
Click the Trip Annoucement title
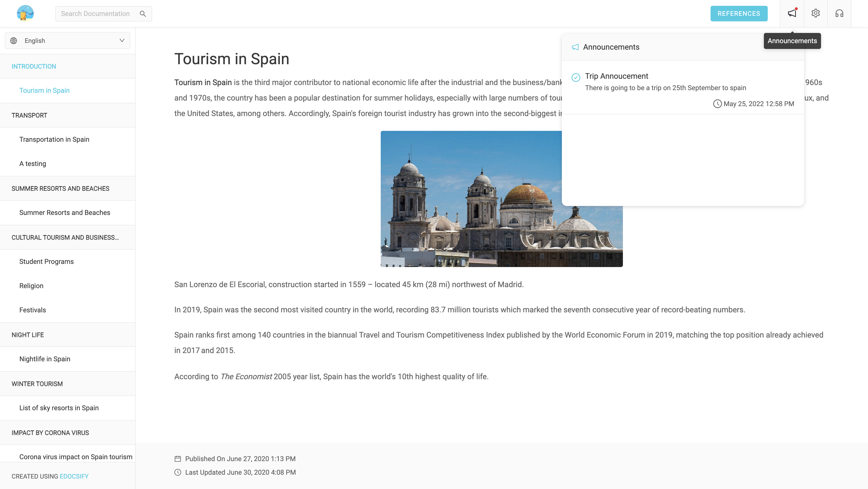click(616, 76)
